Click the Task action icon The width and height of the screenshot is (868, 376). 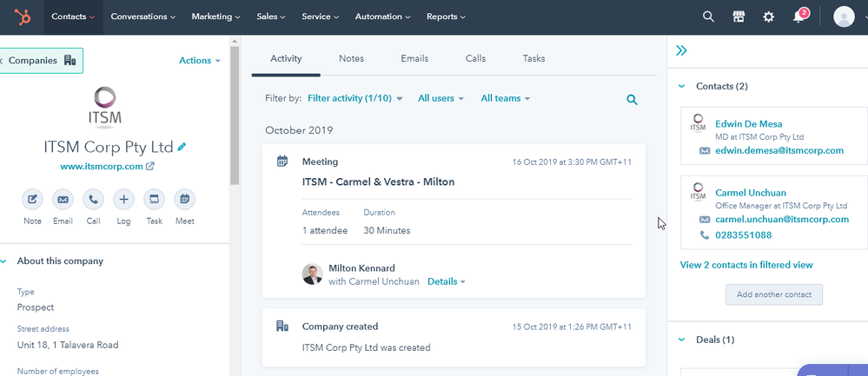coord(154,200)
